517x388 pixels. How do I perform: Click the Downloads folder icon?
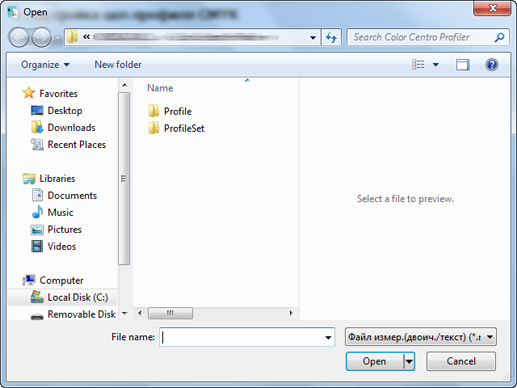coord(37,127)
